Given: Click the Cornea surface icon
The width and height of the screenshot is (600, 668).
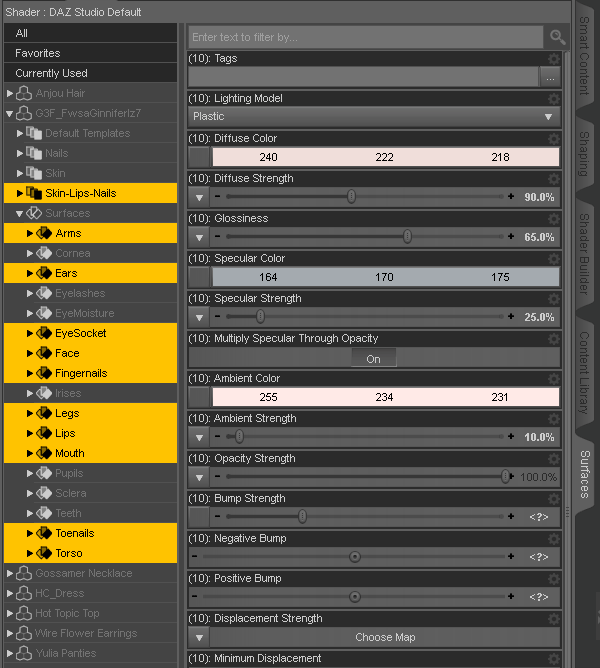Looking at the screenshot, I should click(44, 253).
